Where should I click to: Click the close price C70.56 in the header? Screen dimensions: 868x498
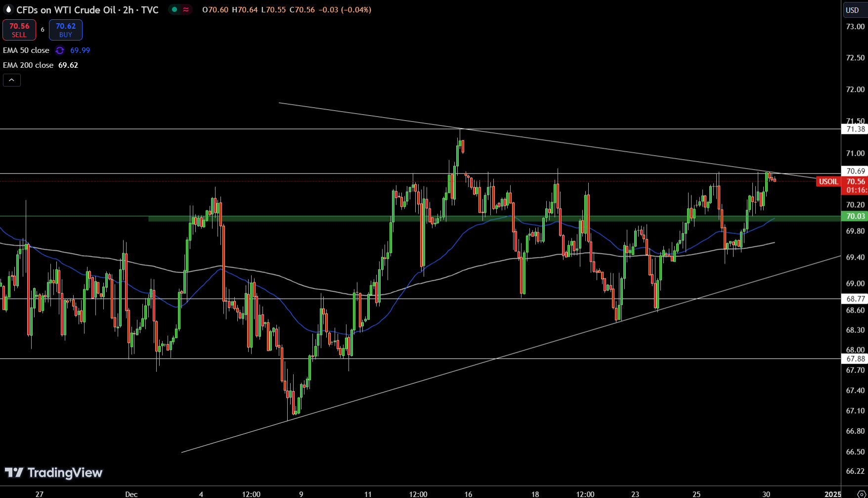tap(302, 10)
